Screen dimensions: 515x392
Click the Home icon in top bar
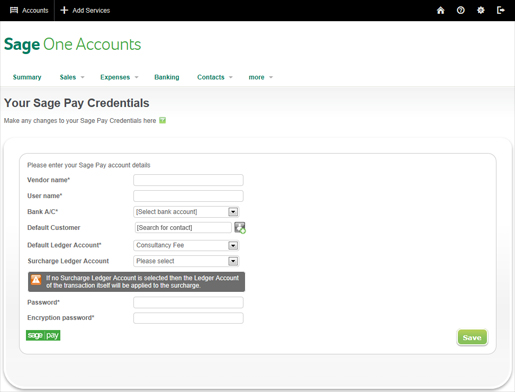point(440,10)
